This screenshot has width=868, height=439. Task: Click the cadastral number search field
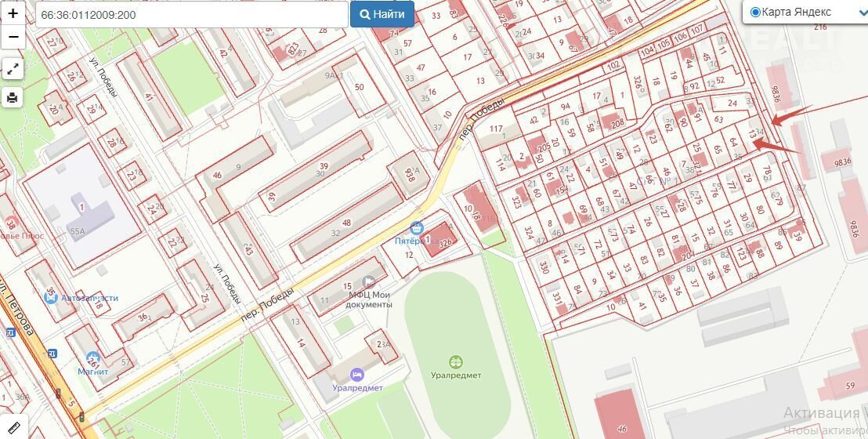pos(191,14)
